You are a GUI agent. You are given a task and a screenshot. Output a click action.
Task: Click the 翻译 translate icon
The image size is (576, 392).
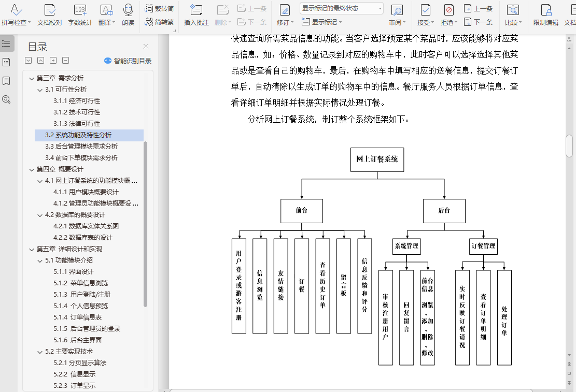[x=106, y=10]
